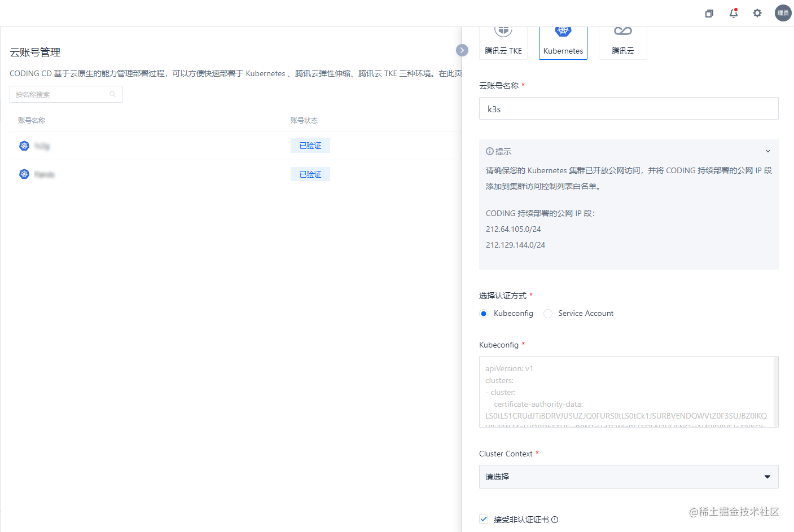794x532 pixels.
Task: Open the notifications bell
Action: click(734, 13)
